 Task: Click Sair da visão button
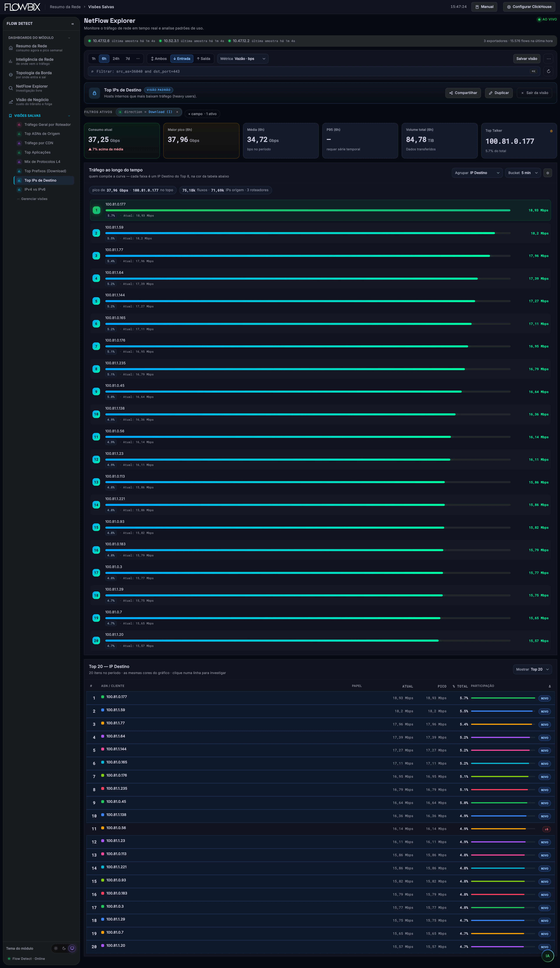(534, 93)
